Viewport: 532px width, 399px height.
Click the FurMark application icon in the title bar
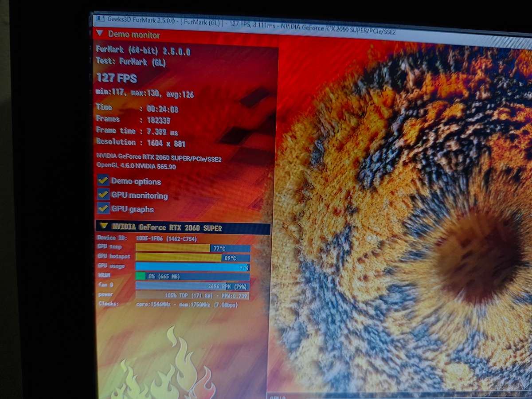[99, 18]
